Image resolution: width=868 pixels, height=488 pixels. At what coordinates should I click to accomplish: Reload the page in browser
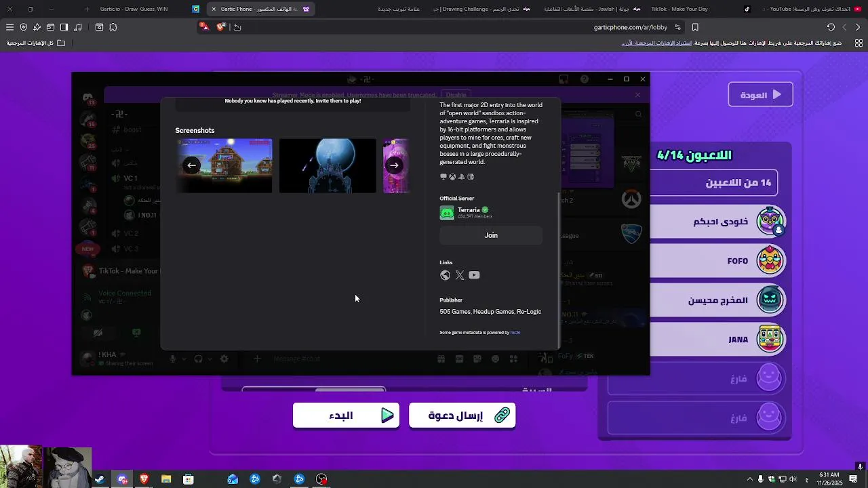click(x=831, y=27)
